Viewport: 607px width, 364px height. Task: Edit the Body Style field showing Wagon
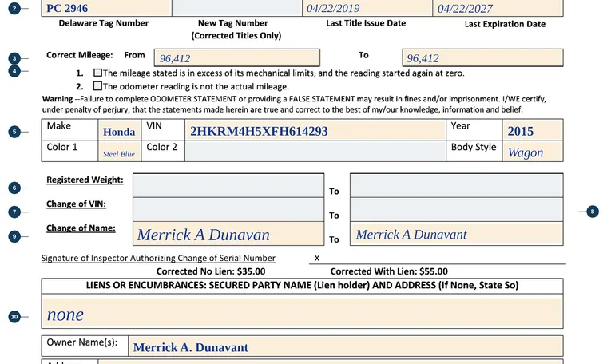point(533,151)
